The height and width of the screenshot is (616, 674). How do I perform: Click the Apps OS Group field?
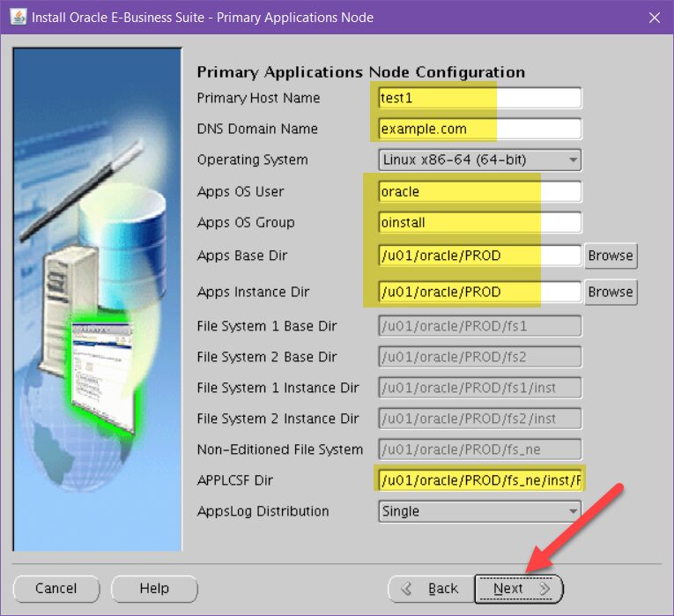[479, 223]
